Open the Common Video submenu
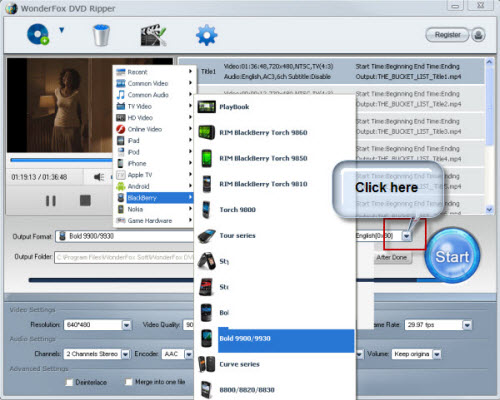The height and width of the screenshot is (400, 500). coord(154,83)
